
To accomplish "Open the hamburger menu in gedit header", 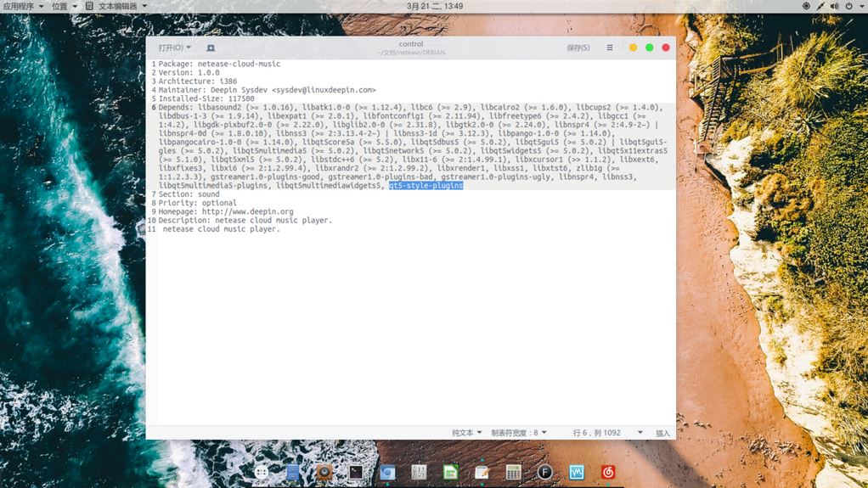I will pos(610,48).
